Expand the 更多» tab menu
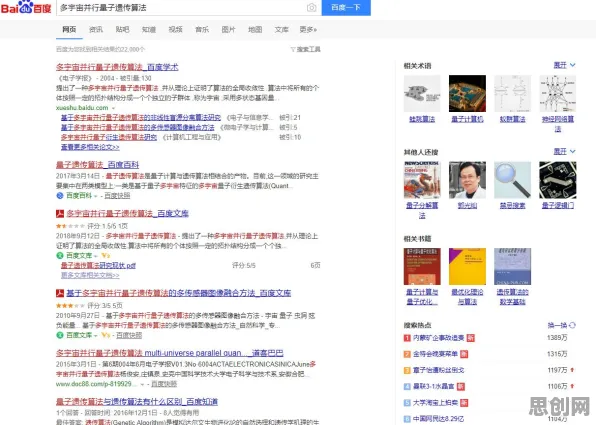596x425 pixels. [308, 29]
